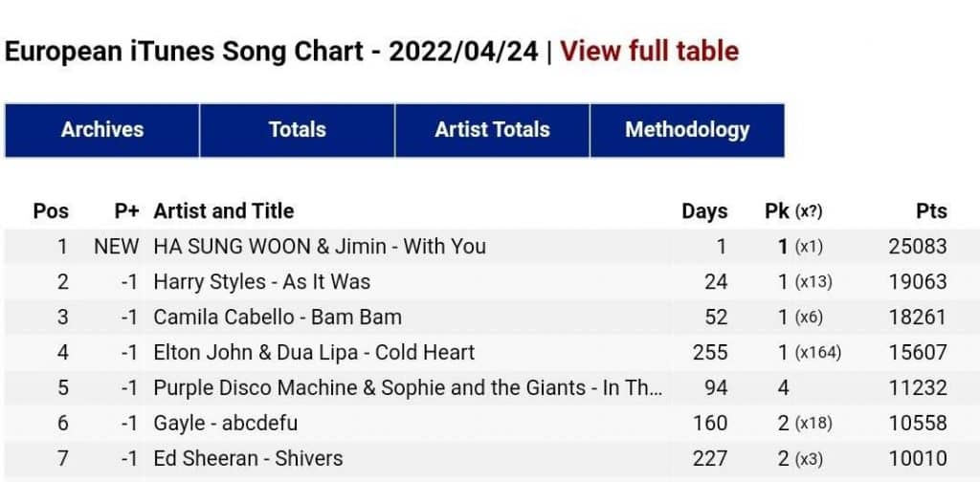The height and width of the screenshot is (482, 980).
Task: Click the NEW label in first row
Action: (116, 247)
